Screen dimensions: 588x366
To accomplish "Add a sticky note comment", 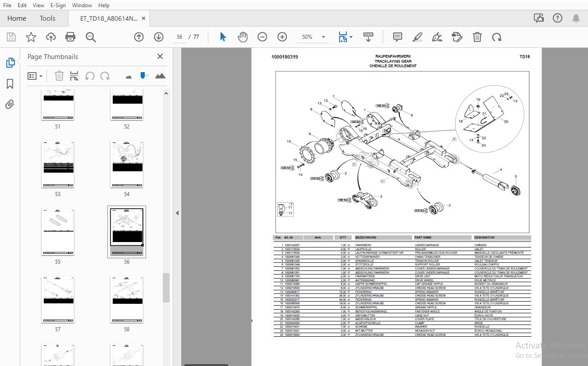I will [397, 37].
